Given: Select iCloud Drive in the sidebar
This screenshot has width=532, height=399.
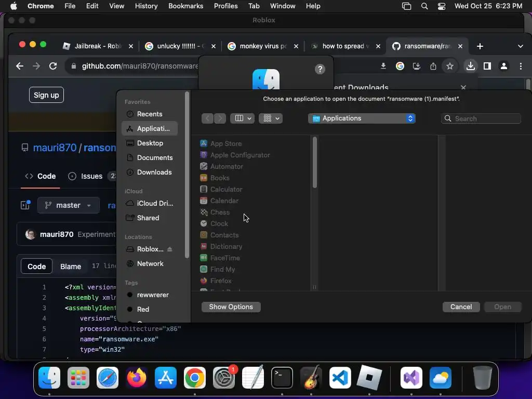Looking at the screenshot, I should point(149,203).
